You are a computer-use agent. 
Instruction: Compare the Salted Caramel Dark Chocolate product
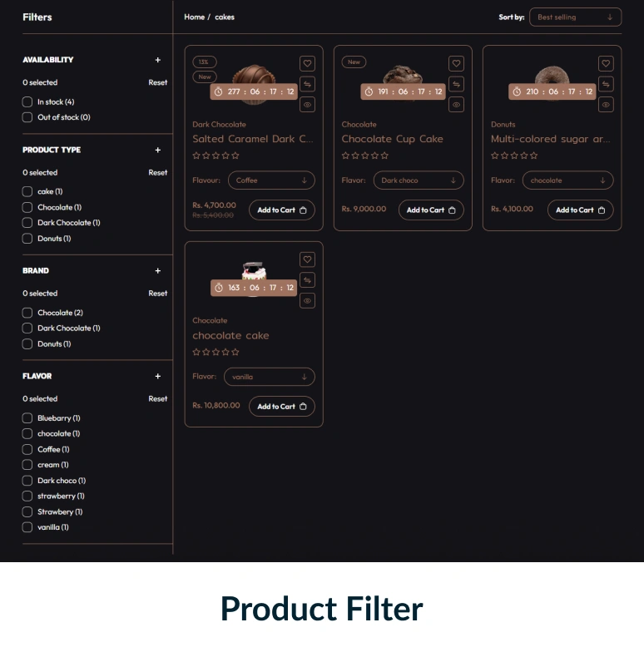point(307,84)
